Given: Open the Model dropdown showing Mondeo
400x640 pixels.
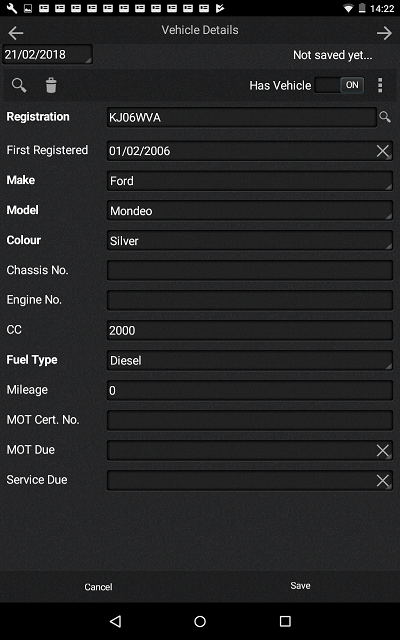Looking at the screenshot, I should (250, 211).
